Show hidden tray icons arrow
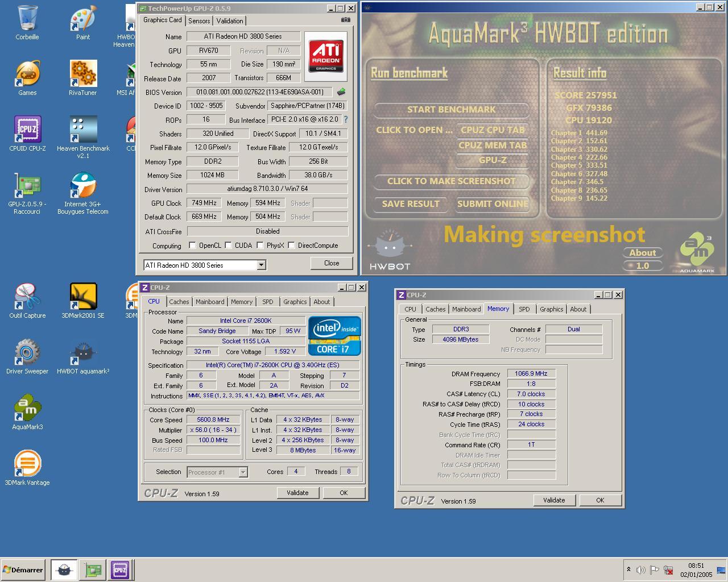 pyautogui.click(x=628, y=569)
